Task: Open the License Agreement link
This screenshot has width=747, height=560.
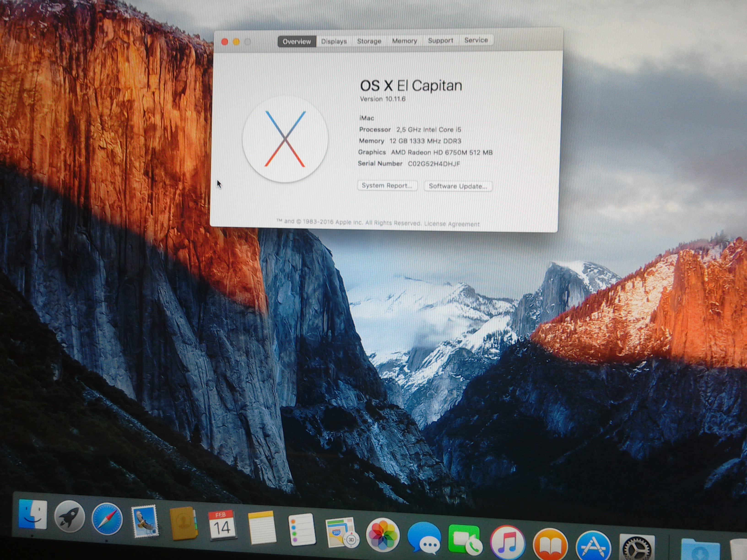Action: (452, 224)
